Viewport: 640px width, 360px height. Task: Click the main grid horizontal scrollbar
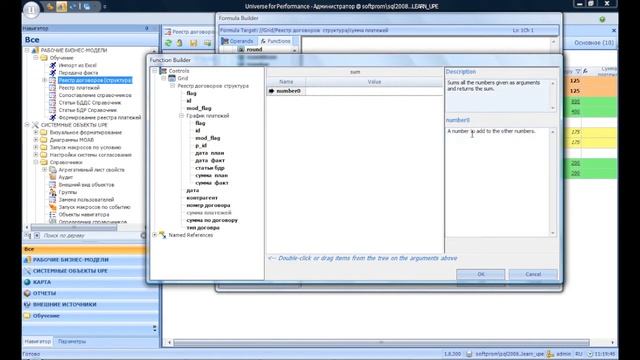click(x=382, y=342)
